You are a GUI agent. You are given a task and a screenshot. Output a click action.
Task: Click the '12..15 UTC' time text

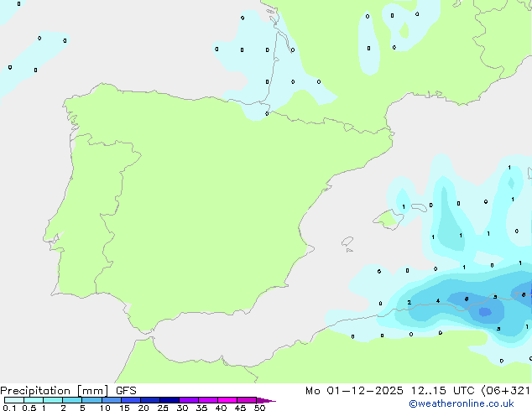click(x=442, y=391)
